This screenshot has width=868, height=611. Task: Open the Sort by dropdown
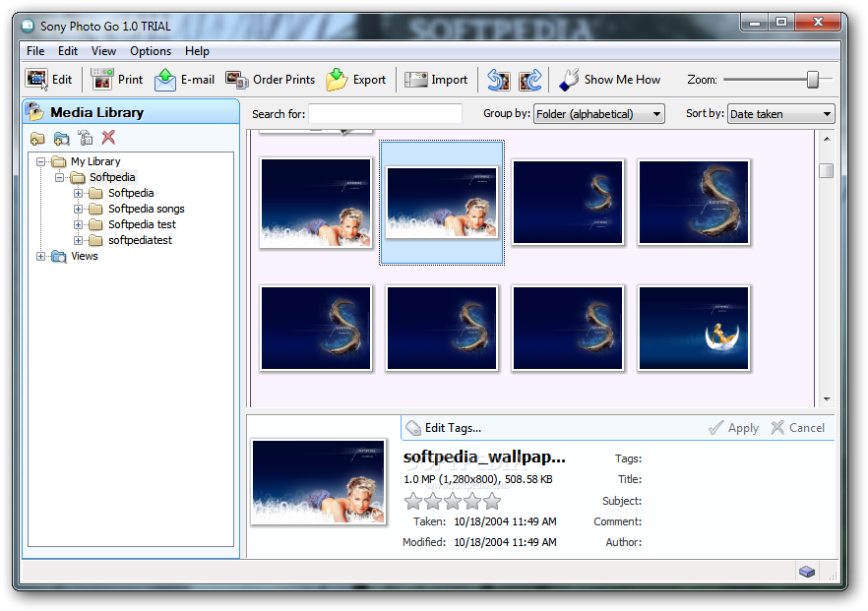(780, 114)
